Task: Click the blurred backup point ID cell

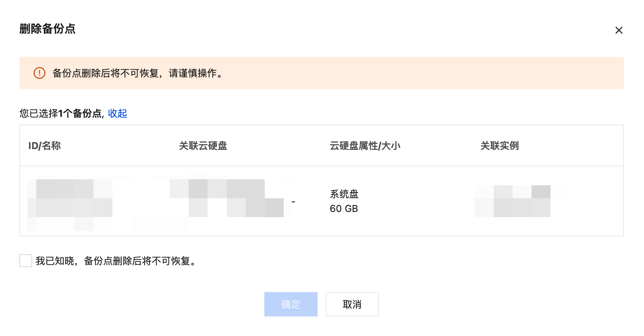Action: coord(70,201)
